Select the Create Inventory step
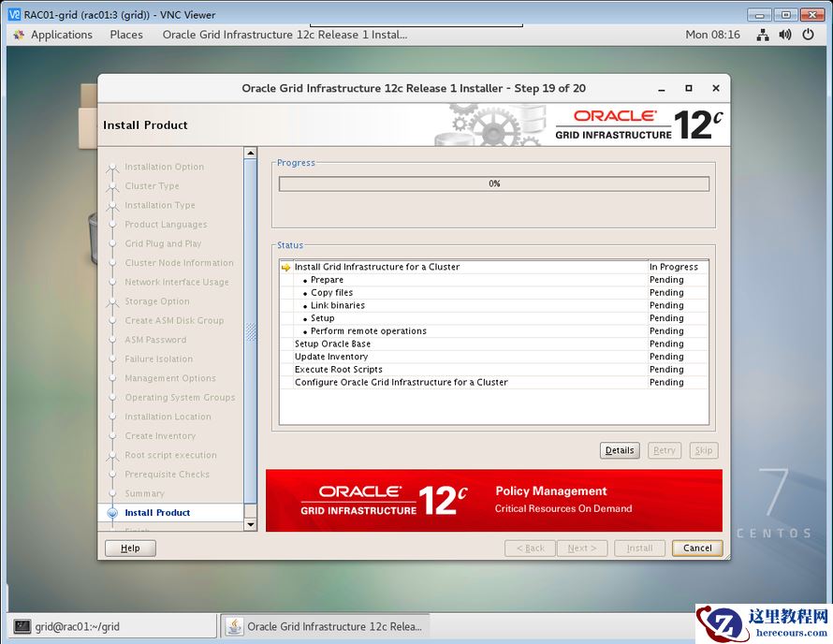Viewport: 833px width, 644px height. click(160, 436)
